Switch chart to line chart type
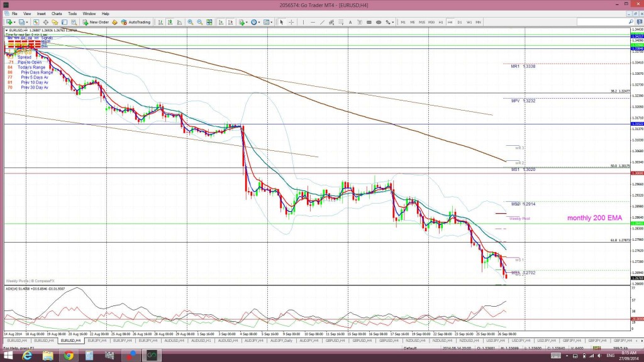This screenshot has width=644, height=362. click(179, 22)
